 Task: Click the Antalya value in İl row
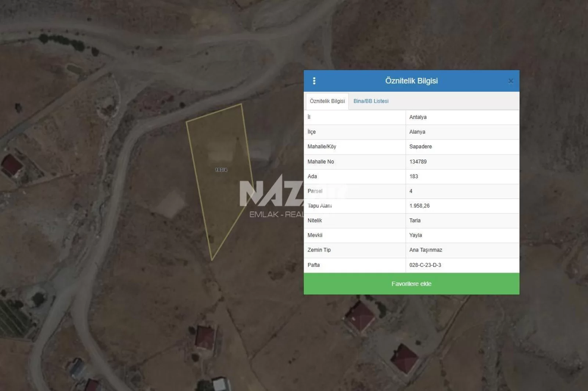point(418,117)
